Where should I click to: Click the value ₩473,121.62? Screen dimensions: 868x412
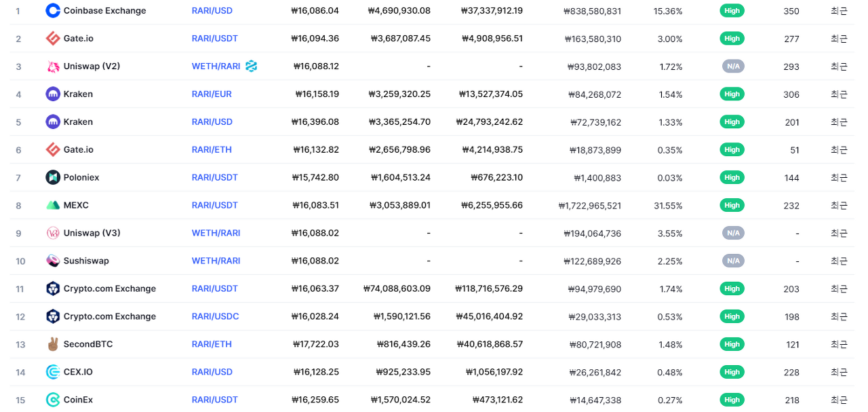[x=497, y=400]
